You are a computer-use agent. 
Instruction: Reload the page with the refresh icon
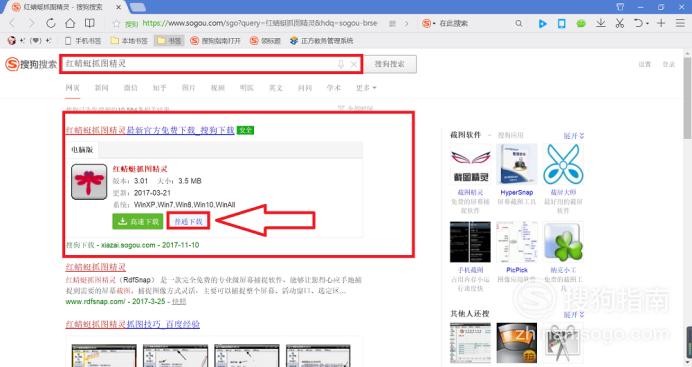[51, 23]
